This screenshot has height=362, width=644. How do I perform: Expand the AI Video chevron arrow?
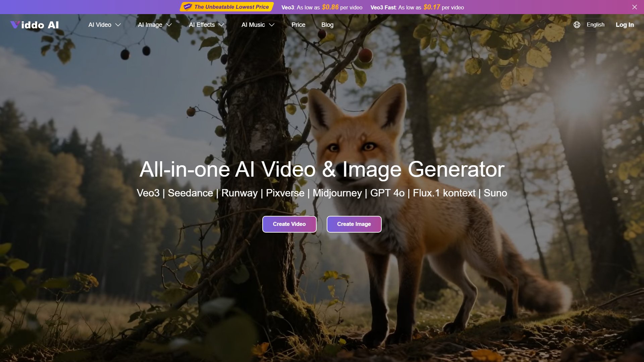click(x=118, y=25)
